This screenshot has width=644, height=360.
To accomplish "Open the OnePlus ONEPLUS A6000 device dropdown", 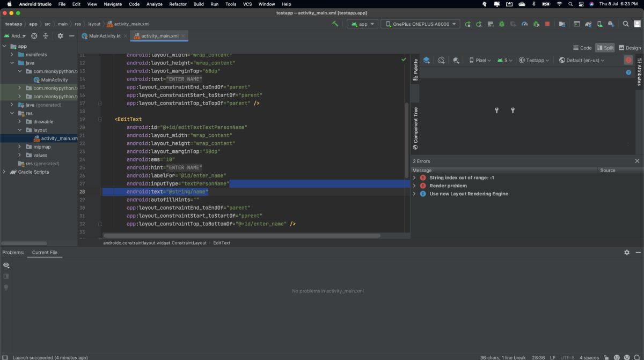I will 420,24.
